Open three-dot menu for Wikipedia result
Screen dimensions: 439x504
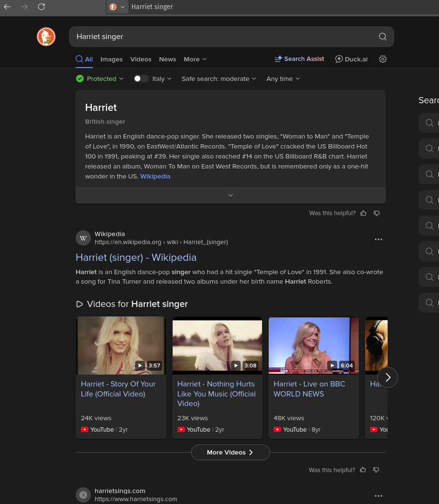pos(379,239)
